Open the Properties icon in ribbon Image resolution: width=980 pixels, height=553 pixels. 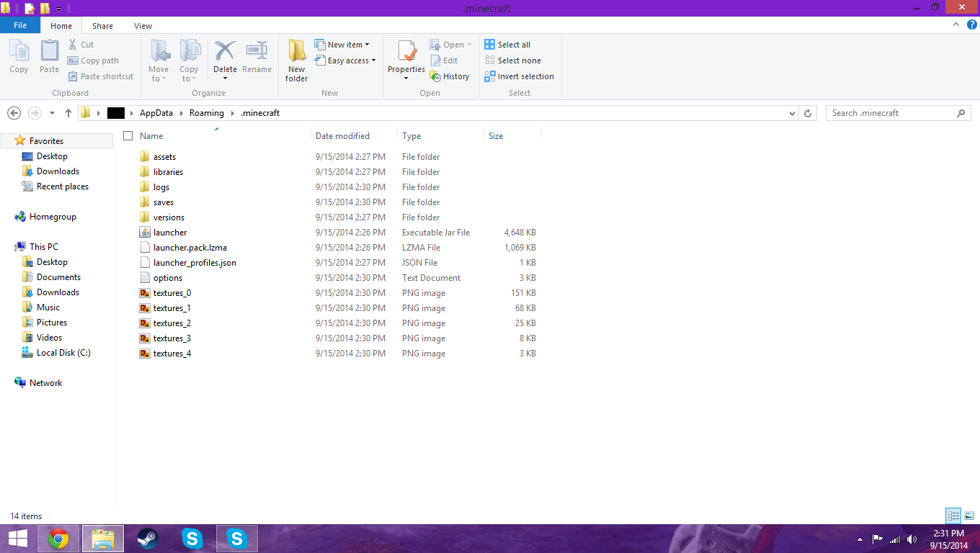406,53
